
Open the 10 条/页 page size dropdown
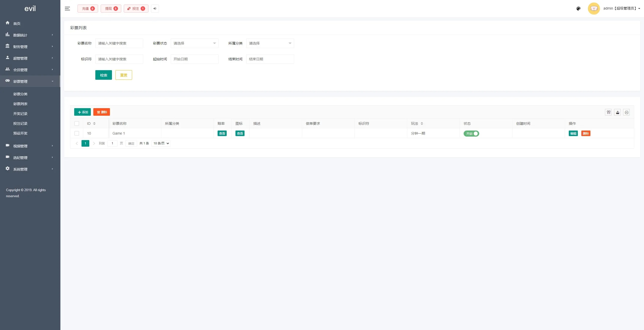coord(161,143)
